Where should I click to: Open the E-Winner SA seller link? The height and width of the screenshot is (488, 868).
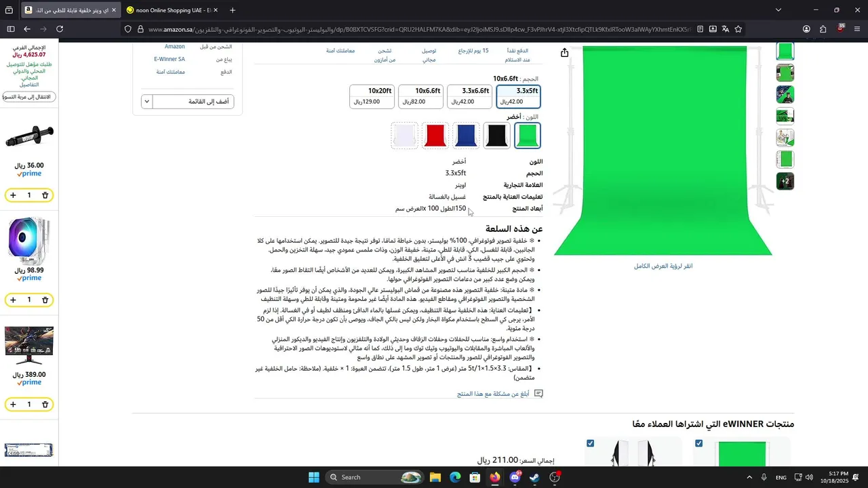(x=170, y=59)
